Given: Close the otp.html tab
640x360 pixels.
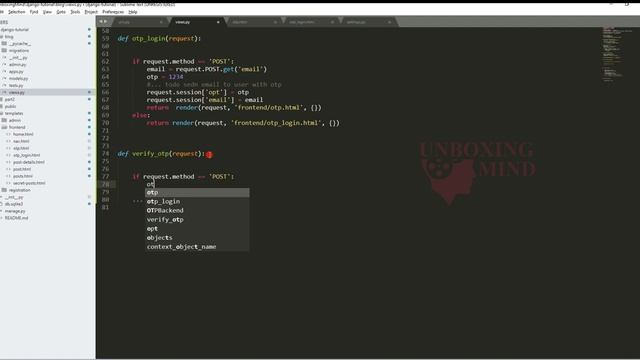Looking at the screenshot, I should [276, 22].
